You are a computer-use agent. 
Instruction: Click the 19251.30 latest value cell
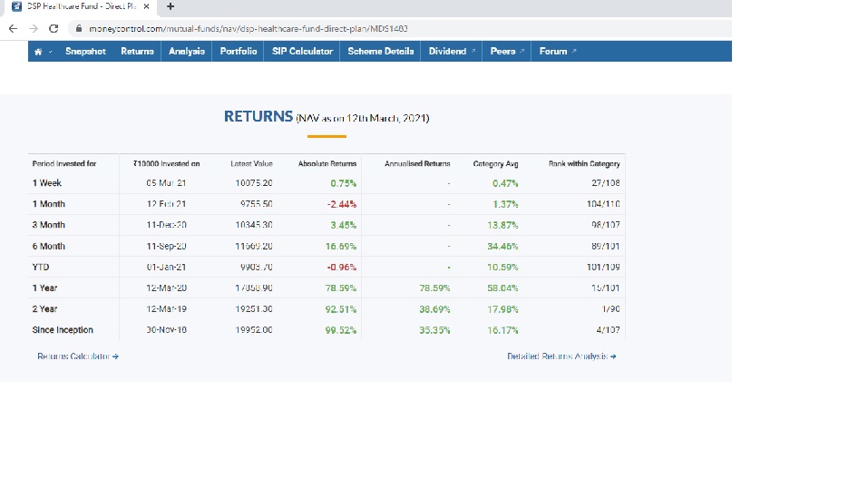coord(254,309)
